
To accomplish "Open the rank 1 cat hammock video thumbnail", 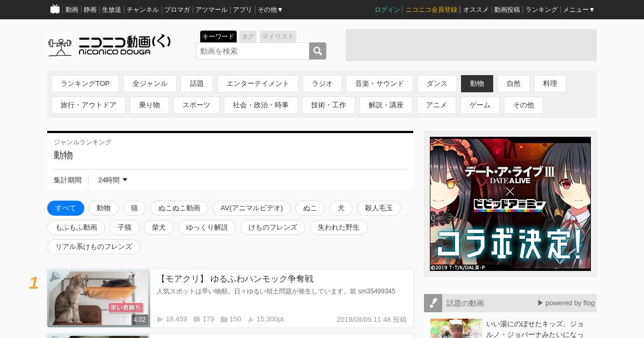I will (99, 298).
